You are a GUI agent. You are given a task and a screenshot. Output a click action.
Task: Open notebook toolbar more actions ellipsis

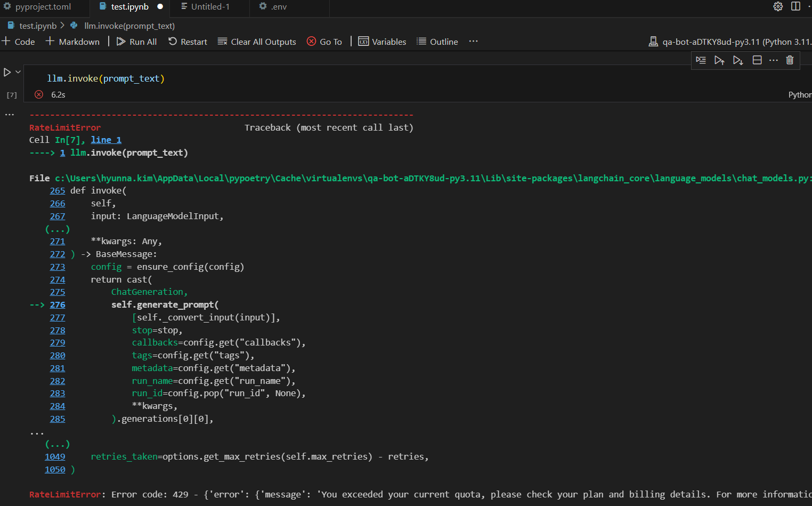tap(473, 41)
